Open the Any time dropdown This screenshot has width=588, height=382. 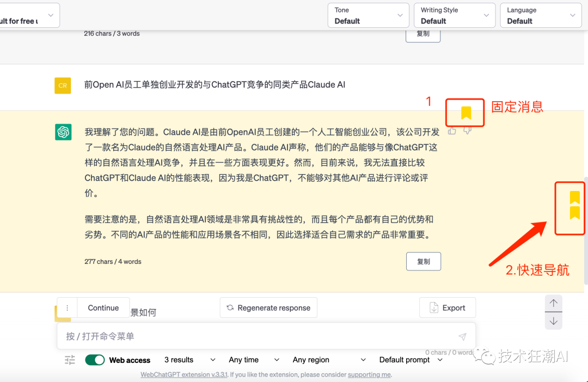click(x=254, y=360)
